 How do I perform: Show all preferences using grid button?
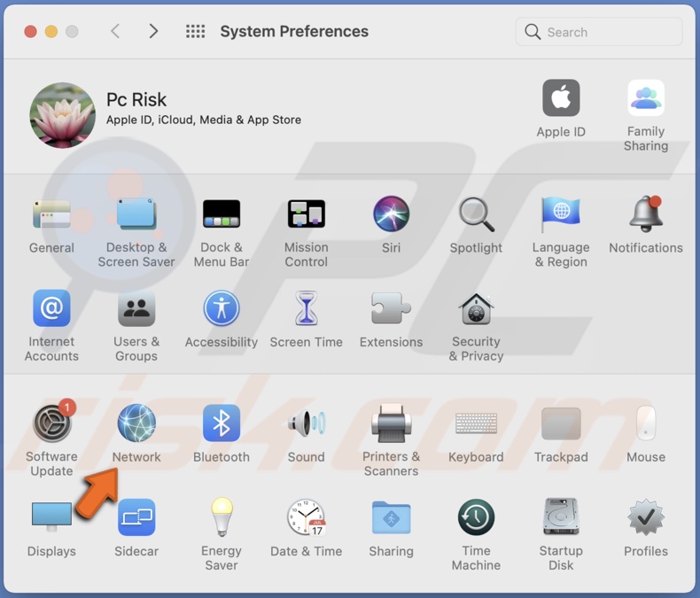coord(195,32)
